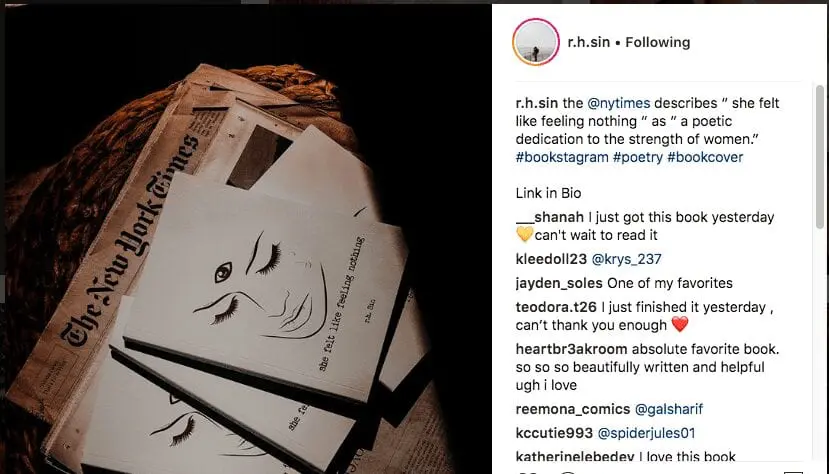
Task: Visit commenter ___shanah's profile
Action: coord(550,217)
